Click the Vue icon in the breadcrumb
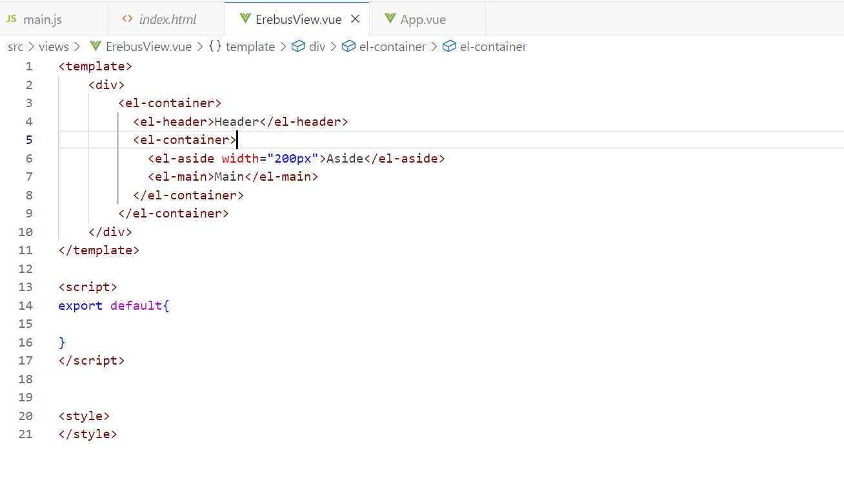The image size is (844, 504). tap(95, 46)
